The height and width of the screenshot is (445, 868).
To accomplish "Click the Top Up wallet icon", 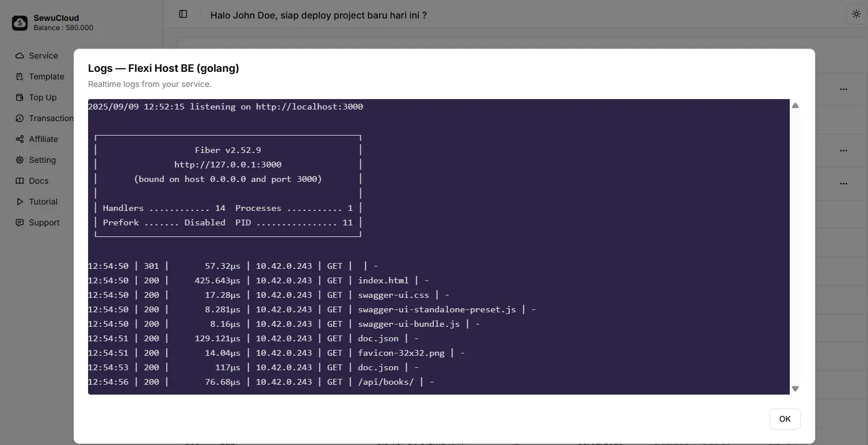I will click(x=20, y=97).
